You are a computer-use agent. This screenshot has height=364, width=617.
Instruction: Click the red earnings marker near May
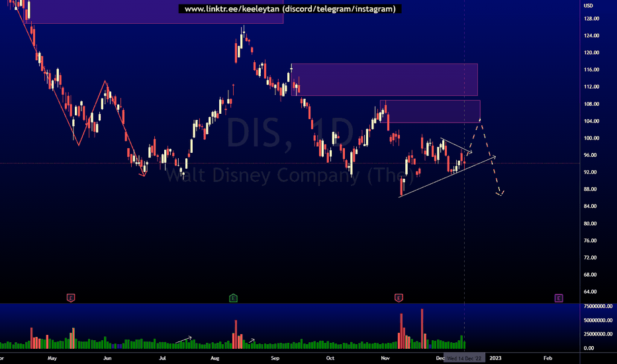coord(71,298)
